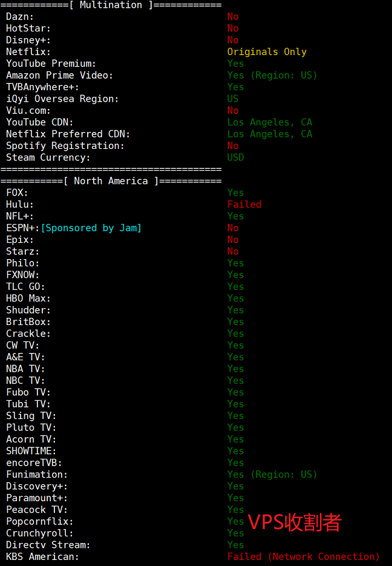Click the "HBO Max:" label

point(28,298)
